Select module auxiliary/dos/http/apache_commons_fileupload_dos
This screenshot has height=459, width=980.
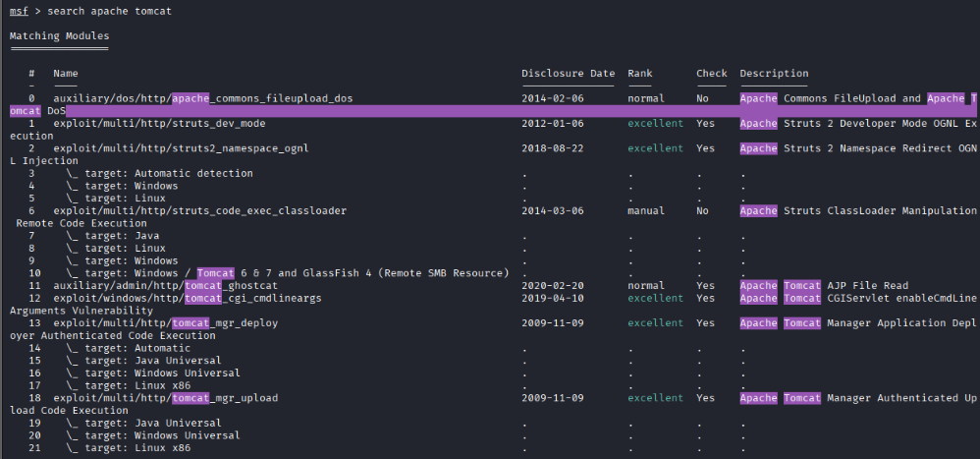click(x=203, y=98)
